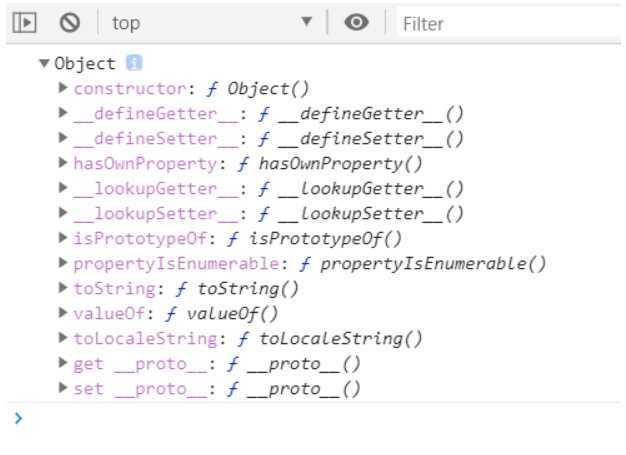Expand the isPrototypeOf function

coord(64,239)
